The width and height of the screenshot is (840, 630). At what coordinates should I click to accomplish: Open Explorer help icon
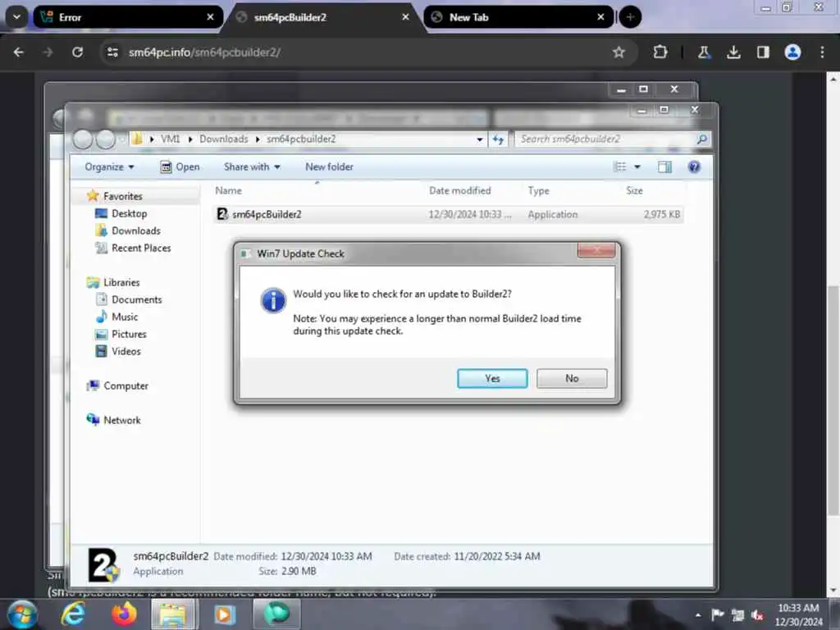point(694,167)
